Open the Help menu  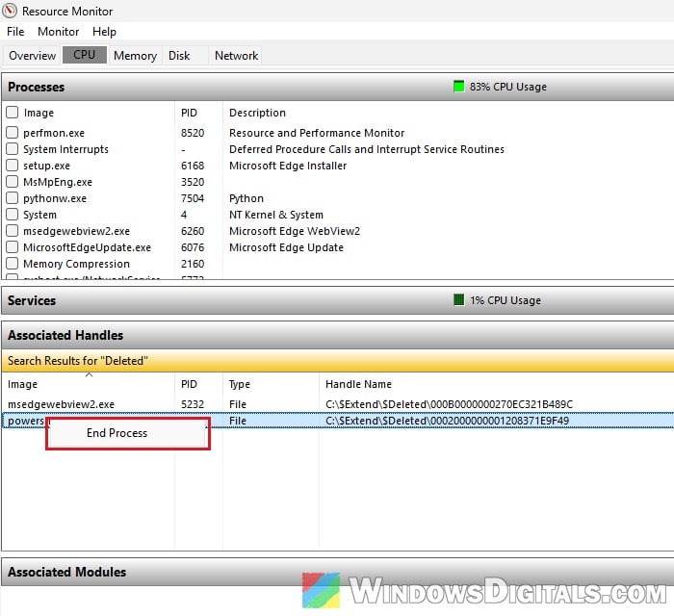104,32
